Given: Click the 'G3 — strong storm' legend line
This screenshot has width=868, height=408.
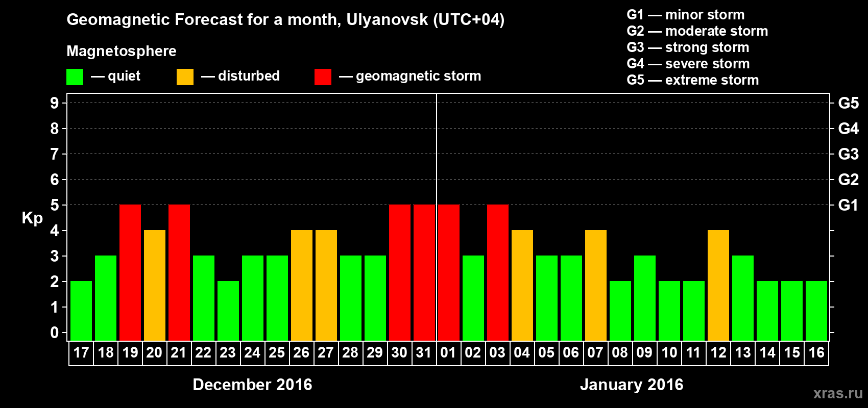Looking at the screenshot, I should 688,47.
